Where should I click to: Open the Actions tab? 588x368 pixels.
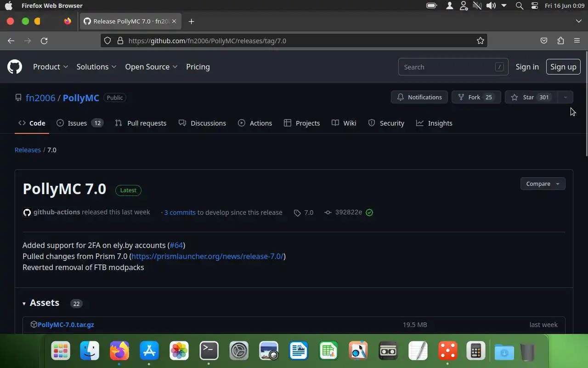[x=255, y=123]
